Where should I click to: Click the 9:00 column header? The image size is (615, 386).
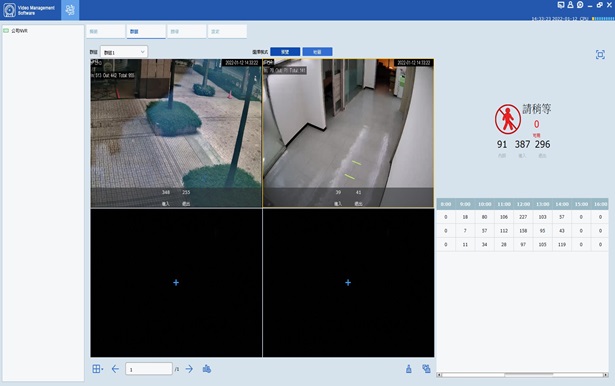465,204
